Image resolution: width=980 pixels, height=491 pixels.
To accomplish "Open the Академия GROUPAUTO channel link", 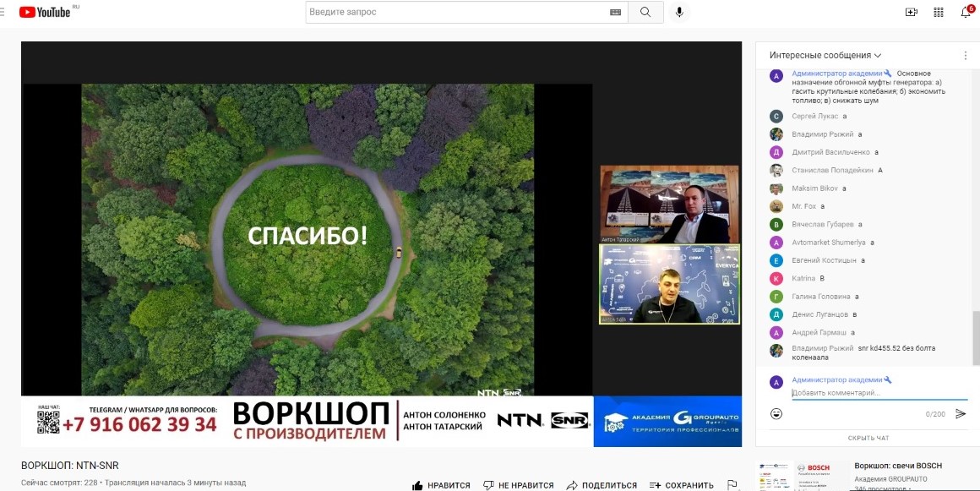I will pos(890,479).
